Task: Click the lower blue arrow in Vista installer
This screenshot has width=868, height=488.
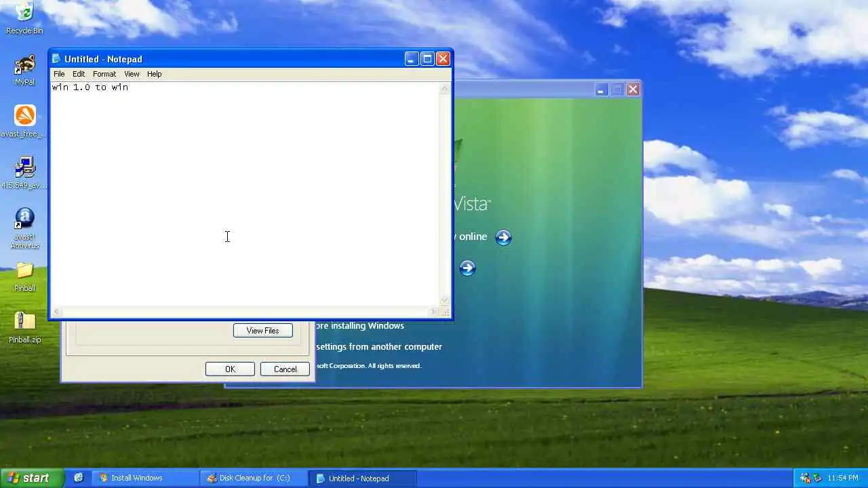Action: [467, 268]
